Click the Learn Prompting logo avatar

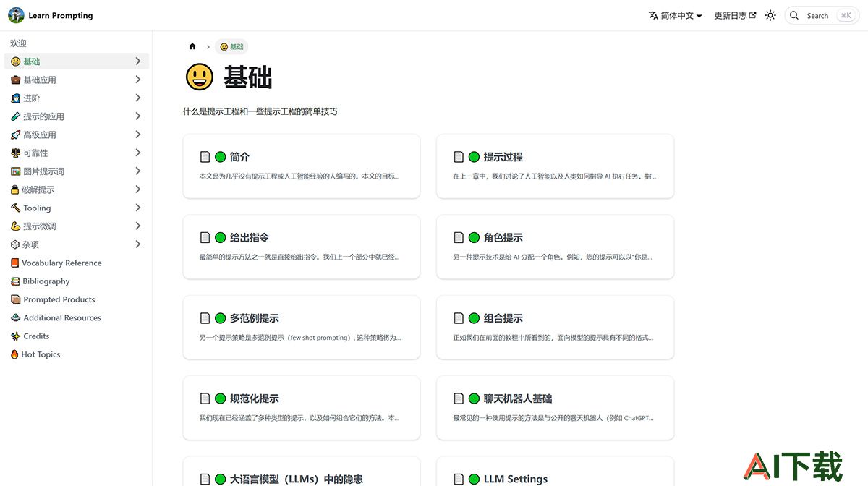[x=16, y=15]
